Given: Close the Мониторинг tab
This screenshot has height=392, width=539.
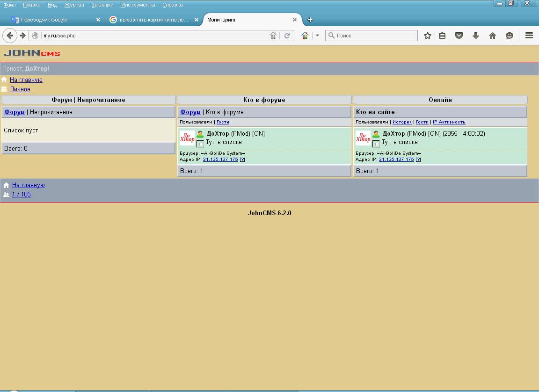Looking at the screenshot, I should coord(295,20).
